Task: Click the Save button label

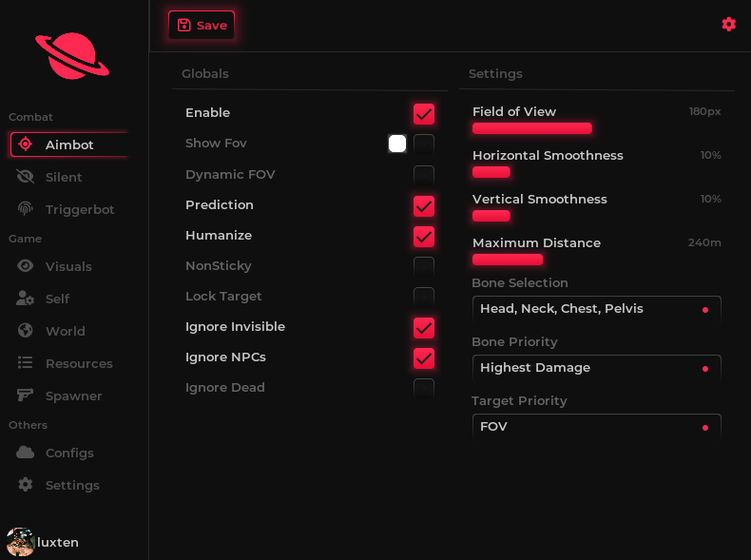Action: point(212,26)
